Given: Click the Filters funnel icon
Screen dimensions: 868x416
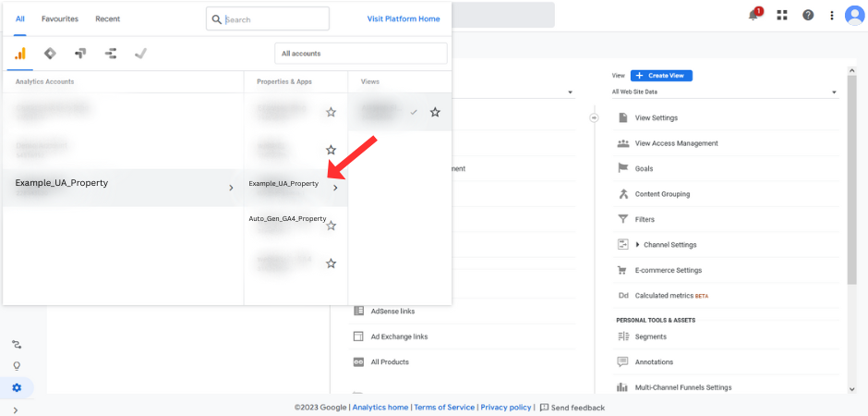Looking at the screenshot, I should tap(622, 219).
